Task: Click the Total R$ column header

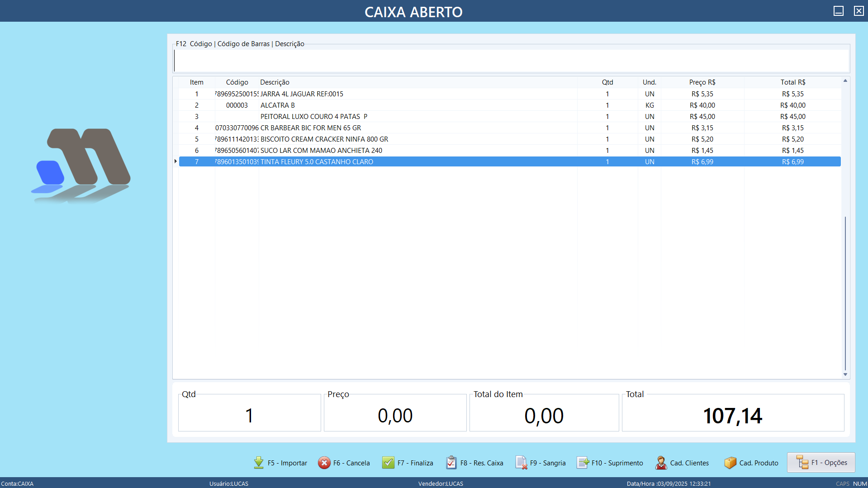Action: pyautogui.click(x=792, y=82)
